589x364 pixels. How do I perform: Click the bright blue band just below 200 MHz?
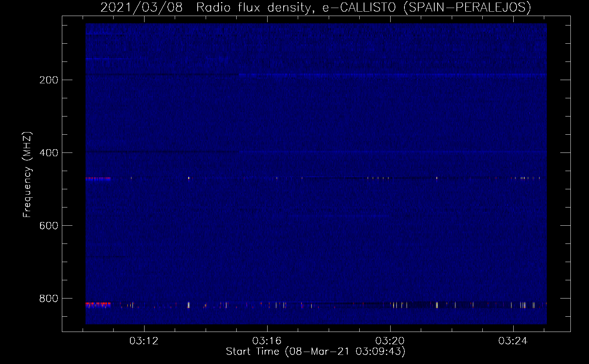click(392, 75)
